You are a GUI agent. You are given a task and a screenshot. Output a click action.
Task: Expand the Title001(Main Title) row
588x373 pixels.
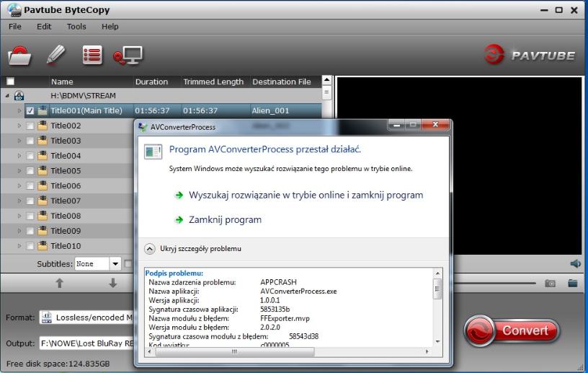click(19, 111)
